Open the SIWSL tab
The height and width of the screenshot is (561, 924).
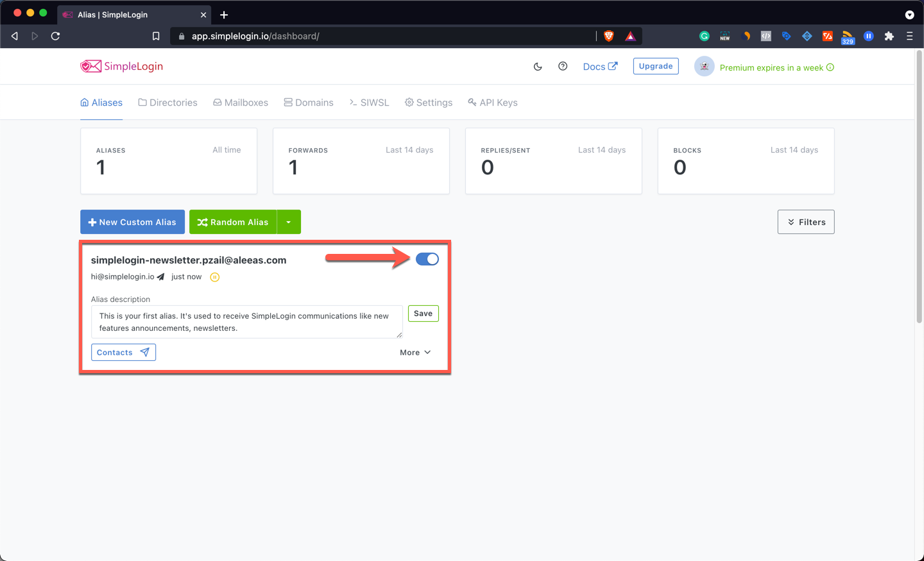coord(369,103)
